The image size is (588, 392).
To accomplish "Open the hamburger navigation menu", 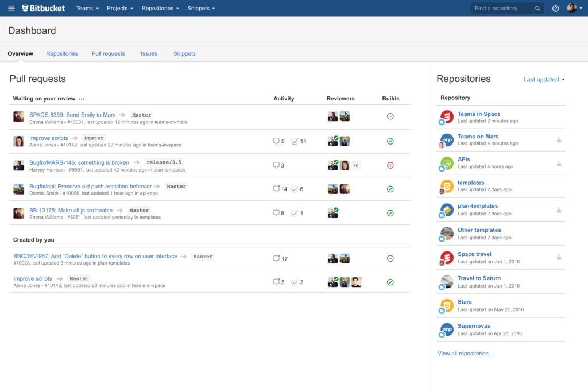I will point(11,8).
